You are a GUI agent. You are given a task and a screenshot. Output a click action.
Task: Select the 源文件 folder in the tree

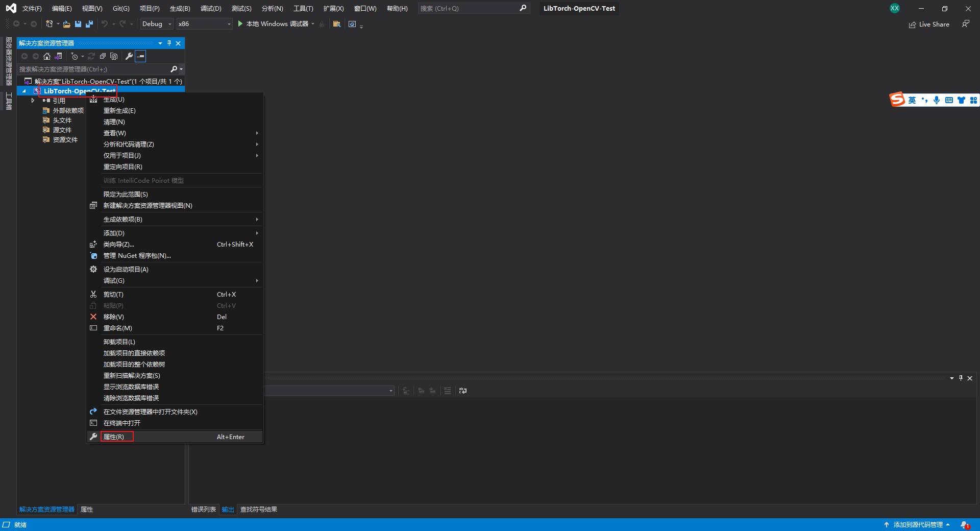click(x=62, y=130)
